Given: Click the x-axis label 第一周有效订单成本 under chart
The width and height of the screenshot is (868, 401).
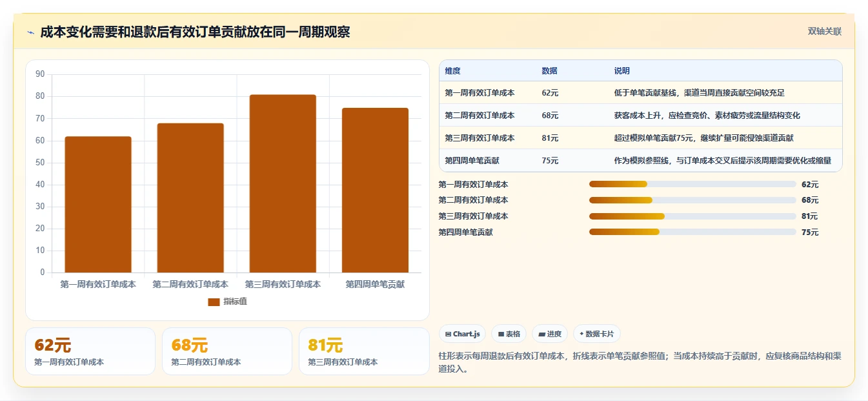Looking at the screenshot, I should point(98,284).
